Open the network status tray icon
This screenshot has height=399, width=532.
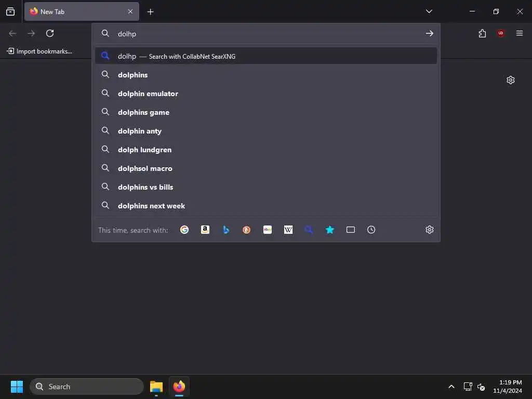tap(468, 387)
